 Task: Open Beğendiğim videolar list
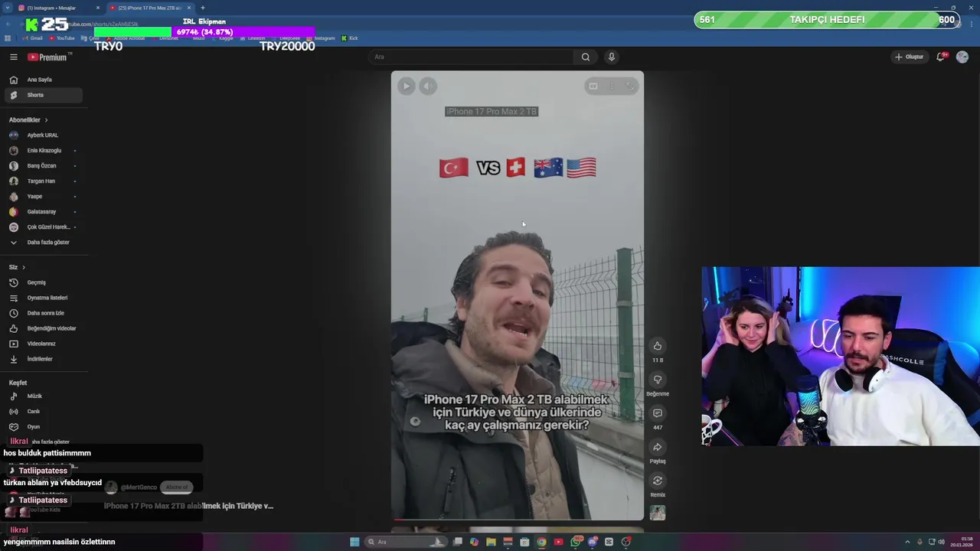[x=44, y=328]
